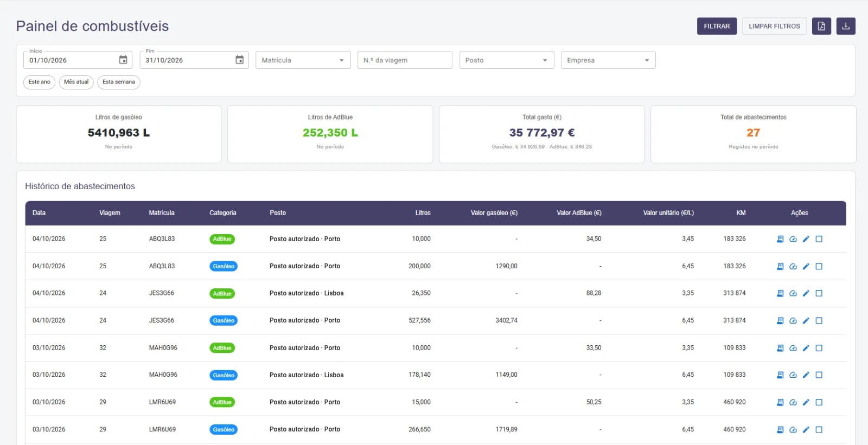Screen dimensions: 868x445
Task: Click the '3402,74' gasóleo value cell
Action: coord(506,321)
